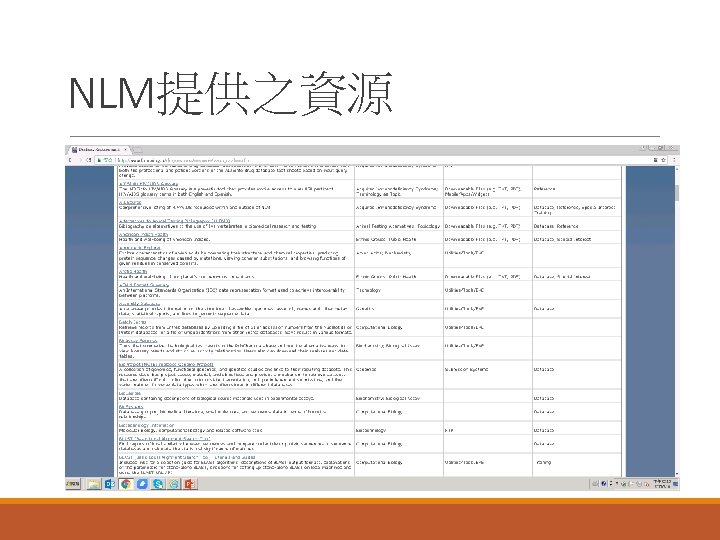Image resolution: width=720 pixels, height=540 pixels.
Task: Open the ALTBIB animal testing alternatives link
Action: click(x=174, y=221)
